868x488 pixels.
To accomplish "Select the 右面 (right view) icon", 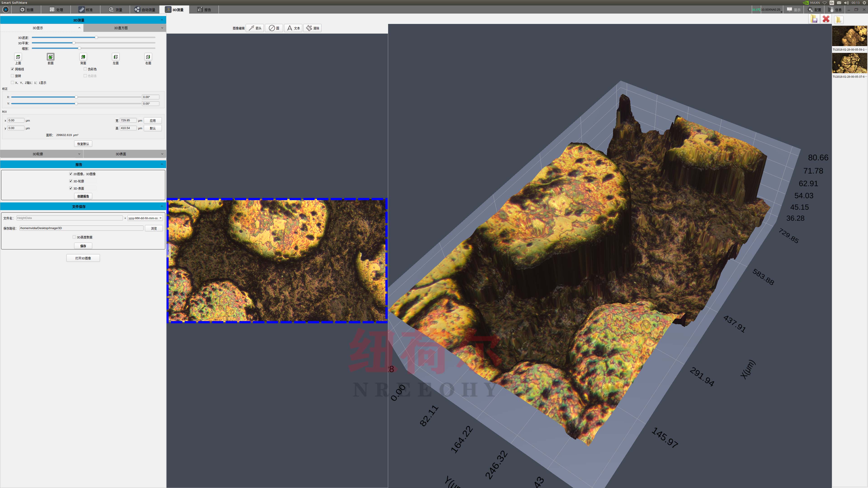I will [x=148, y=57].
